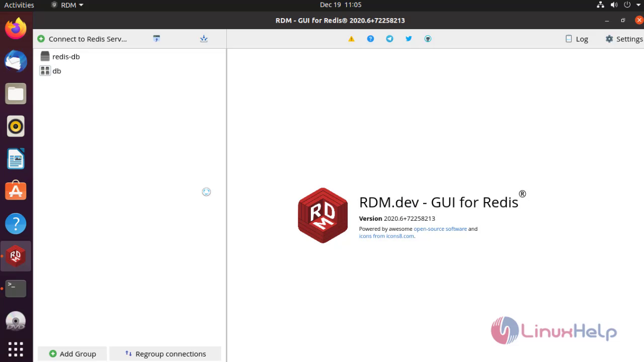Click Regroup connections button
644x362 pixels.
[x=165, y=353]
